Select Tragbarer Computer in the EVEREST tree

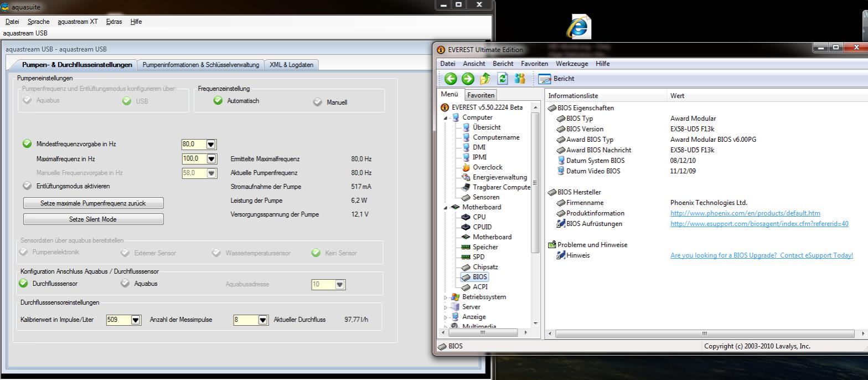tap(502, 187)
